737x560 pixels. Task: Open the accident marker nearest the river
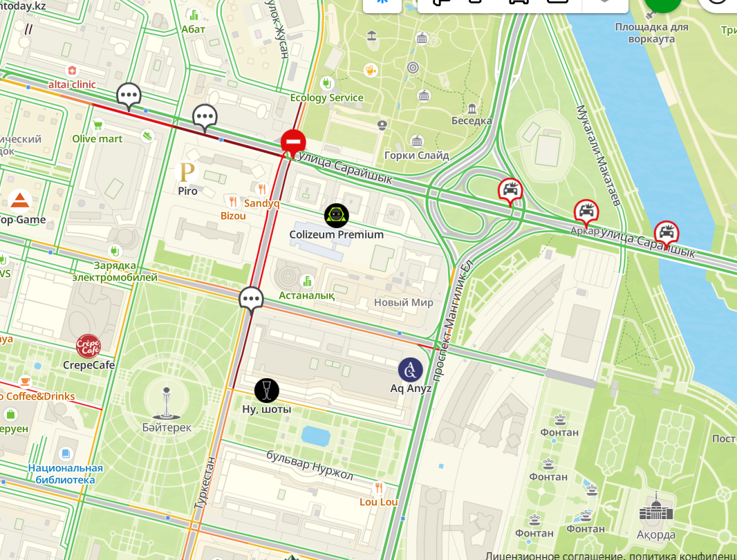[666, 234]
